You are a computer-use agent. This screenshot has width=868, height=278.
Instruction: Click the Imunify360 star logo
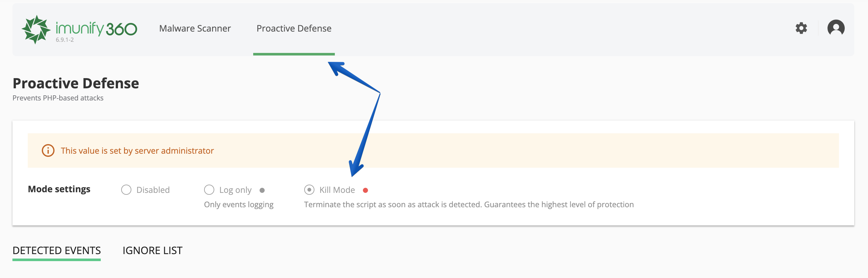point(36,29)
